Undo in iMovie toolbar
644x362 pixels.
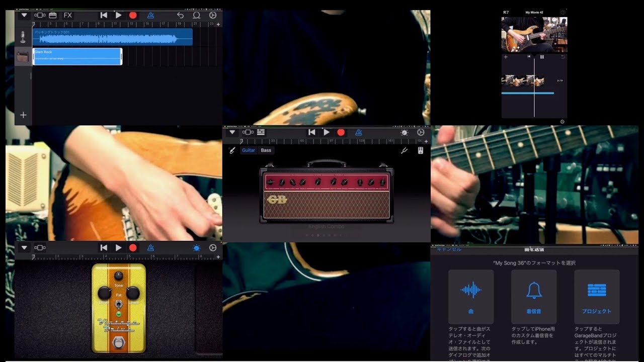click(563, 57)
